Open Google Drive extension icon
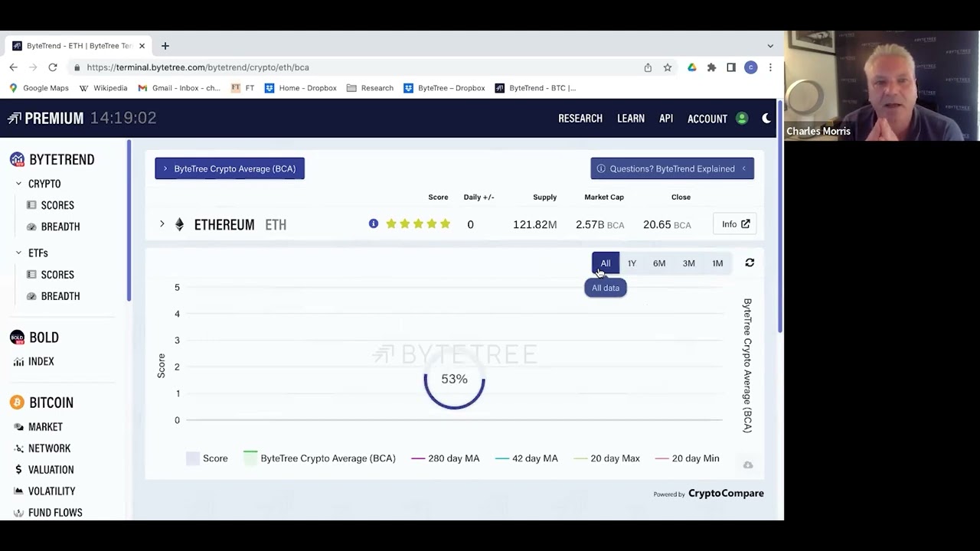Screen dimensions: 980x551 pos(692,67)
